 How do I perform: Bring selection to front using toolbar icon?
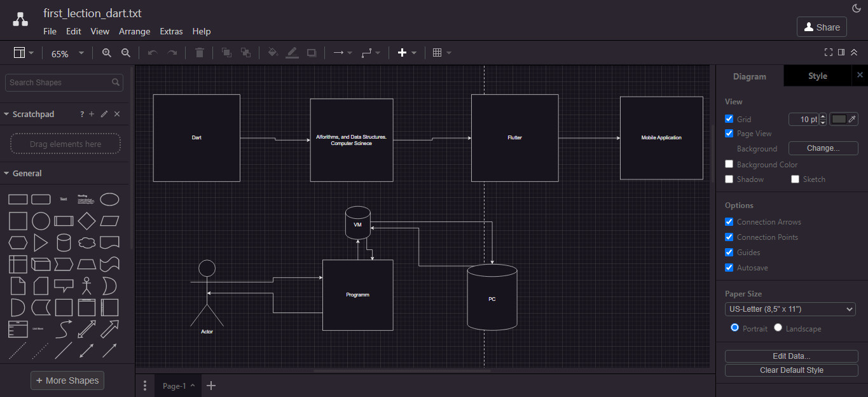tap(226, 53)
